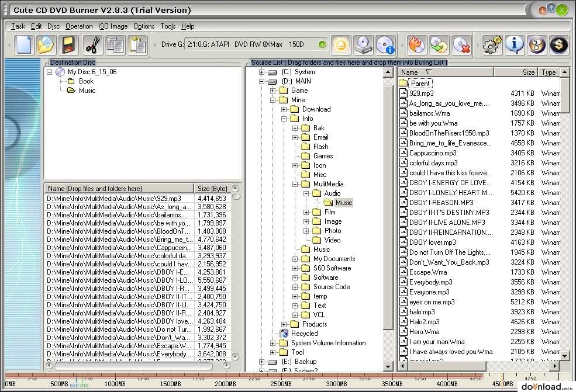This screenshot has height=392, width=576.
Task: Click the Copy disc icon
Action: pos(439,45)
